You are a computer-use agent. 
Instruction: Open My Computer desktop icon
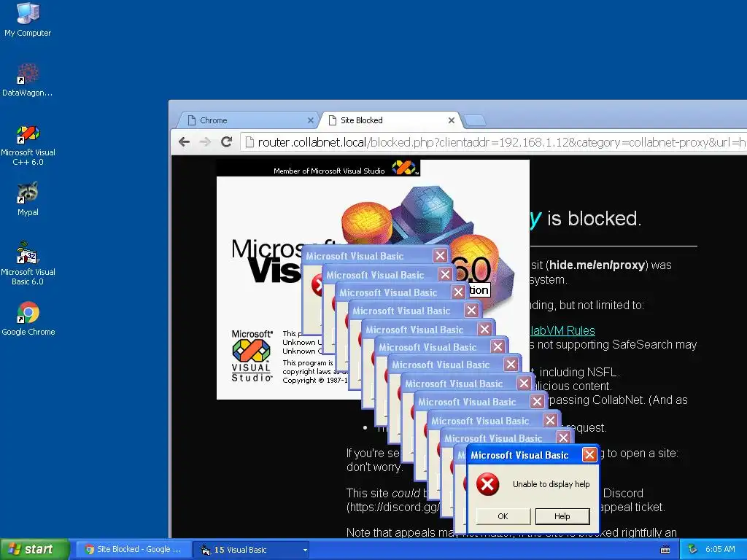(x=28, y=19)
